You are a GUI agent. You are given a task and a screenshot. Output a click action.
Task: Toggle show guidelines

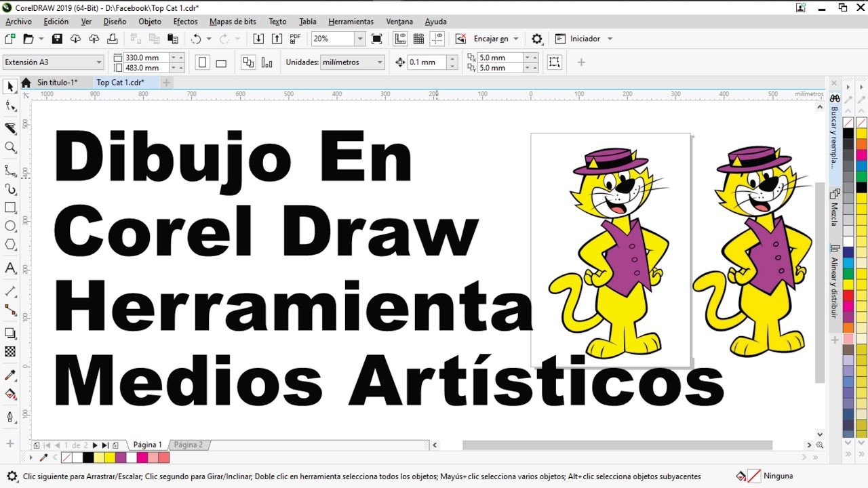pos(437,39)
